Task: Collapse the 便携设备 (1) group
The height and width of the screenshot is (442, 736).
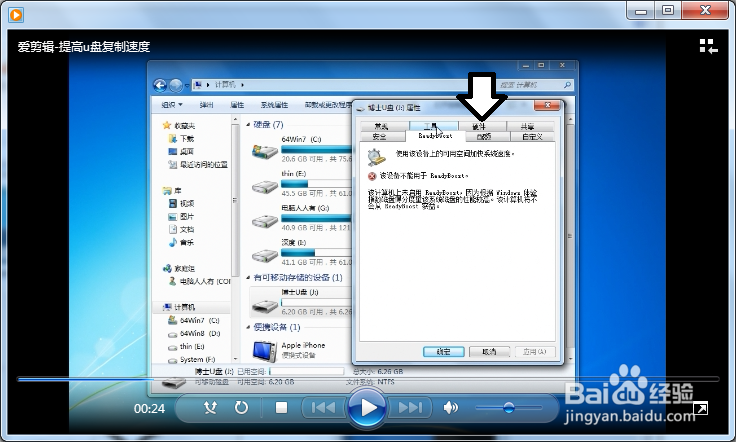Action: click(248, 327)
